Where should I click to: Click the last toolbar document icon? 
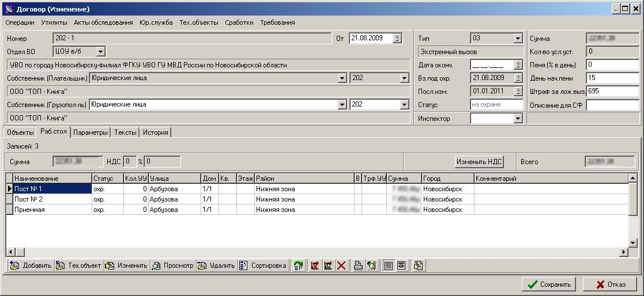pyautogui.click(x=419, y=265)
